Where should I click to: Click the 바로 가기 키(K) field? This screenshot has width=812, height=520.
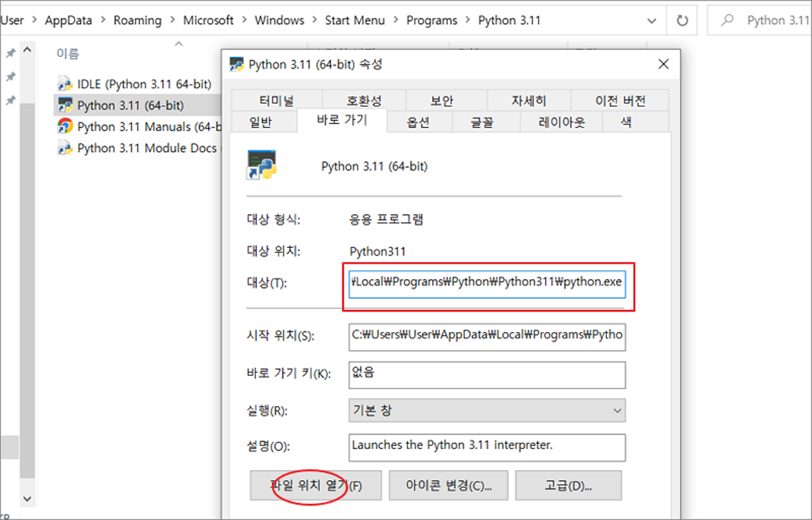tap(487, 375)
